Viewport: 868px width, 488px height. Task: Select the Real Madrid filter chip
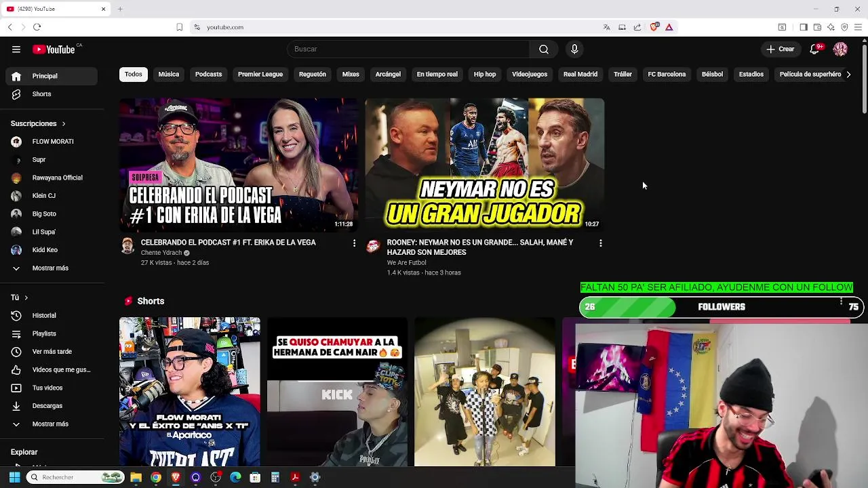tap(580, 74)
